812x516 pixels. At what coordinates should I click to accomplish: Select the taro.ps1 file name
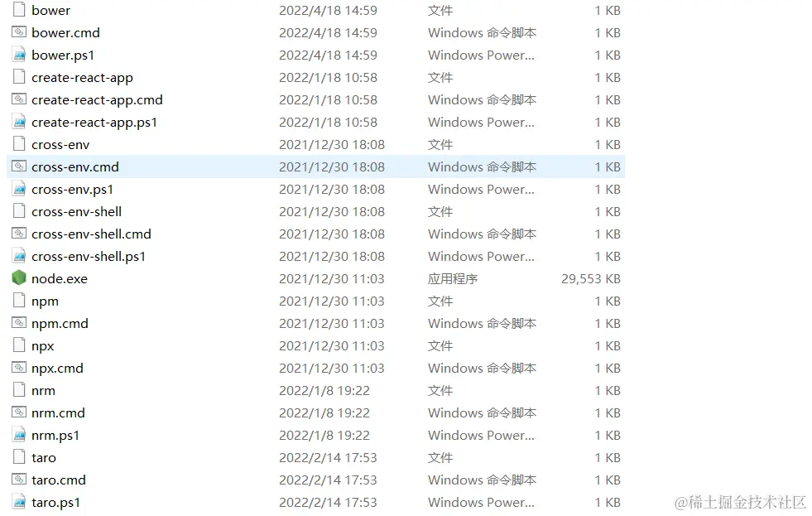(56, 503)
